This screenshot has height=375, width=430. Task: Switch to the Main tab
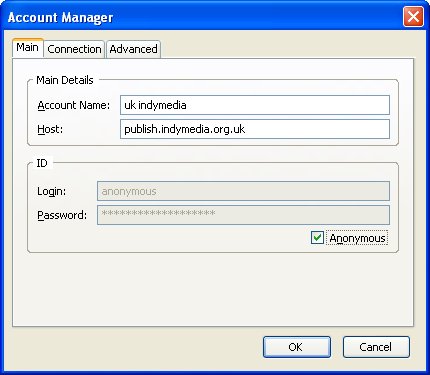(x=28, y=48)
